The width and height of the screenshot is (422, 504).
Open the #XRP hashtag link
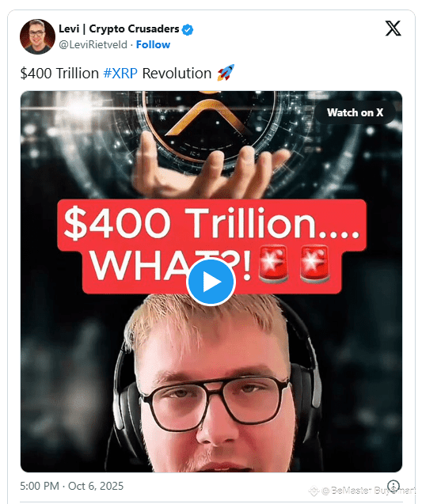[120, 74]
